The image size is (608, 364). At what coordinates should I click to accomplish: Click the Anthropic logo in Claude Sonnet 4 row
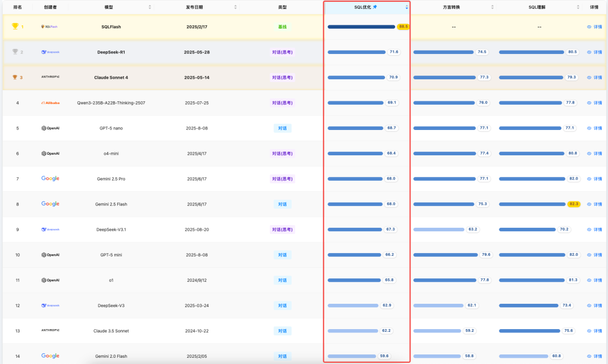pos(51,77)
